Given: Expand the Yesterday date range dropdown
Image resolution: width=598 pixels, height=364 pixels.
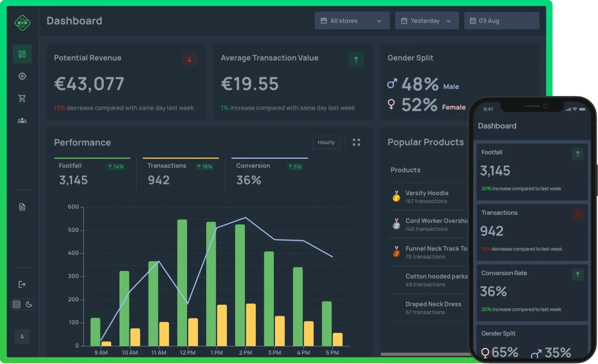Looking at the screenshot, I should tap(426, 20).
